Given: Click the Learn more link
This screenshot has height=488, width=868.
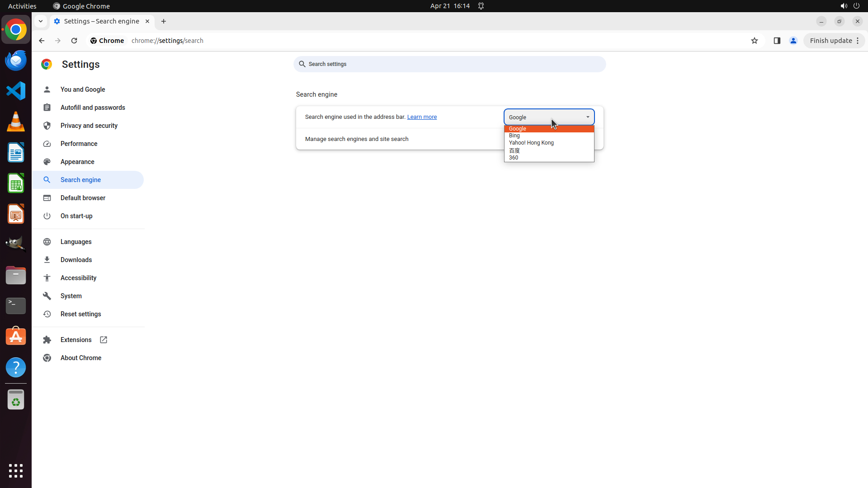Looking at the screenshot, I should [422, 117].
